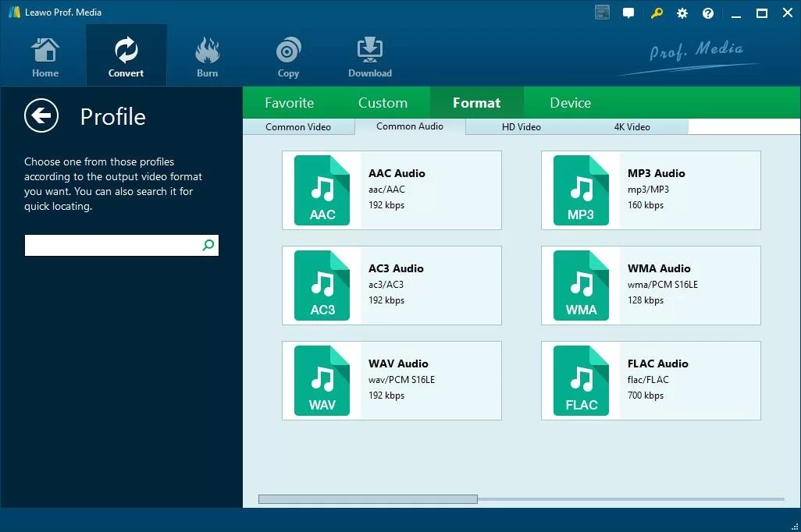This screenshot has width=801, height=532.
Task: Open the Copy module
Action: [288, 55]
